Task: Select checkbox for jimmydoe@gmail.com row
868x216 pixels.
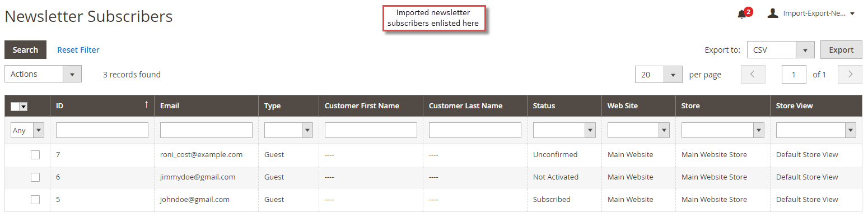Action: [35, 177]
